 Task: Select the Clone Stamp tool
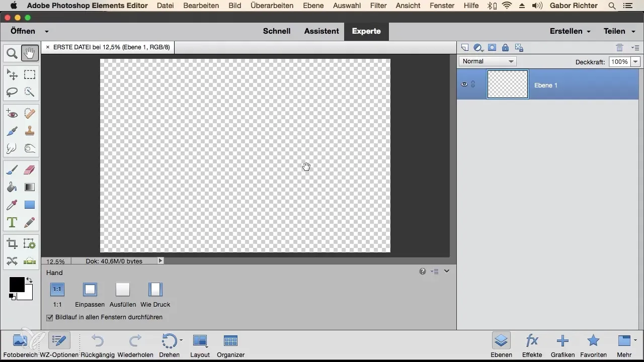point(30,131)
